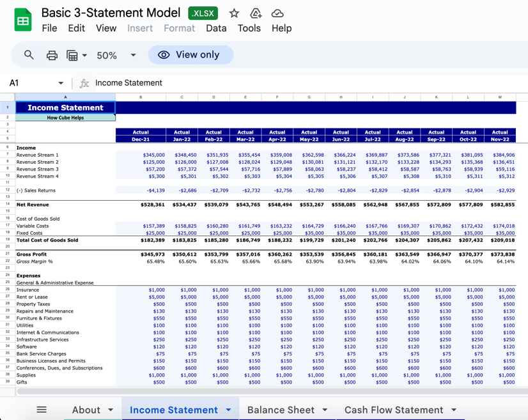Expand Income Statement tab options arrow
Image resolution: width=528 pixels, height=420 pixels.
228,410
